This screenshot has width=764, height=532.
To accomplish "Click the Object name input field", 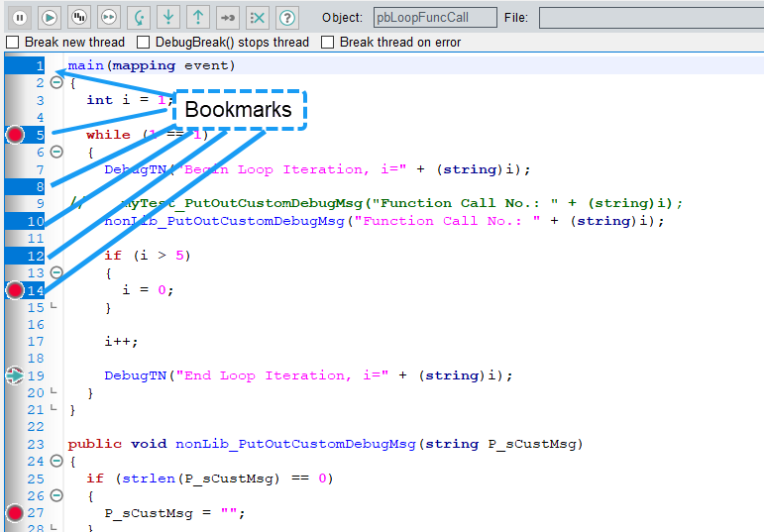I will [x=435, y=18].
